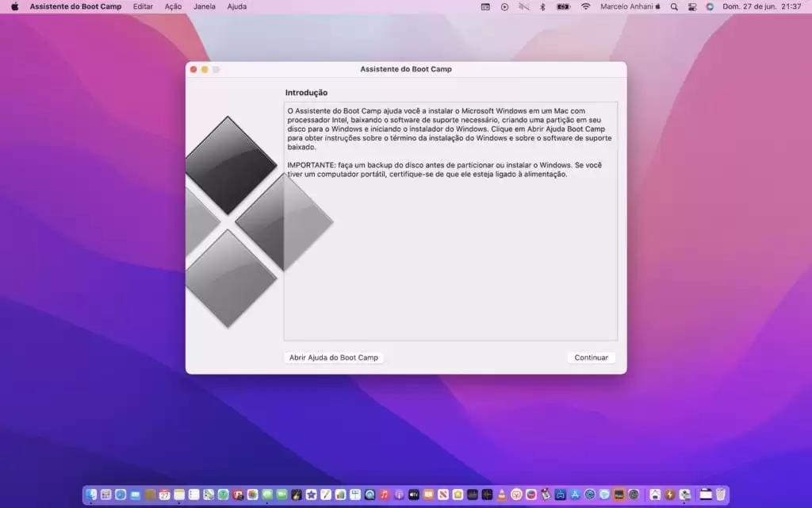Viewport: 812px width, 508px height.
Task: Open Podcasts in the Dock
Action: 399,495
